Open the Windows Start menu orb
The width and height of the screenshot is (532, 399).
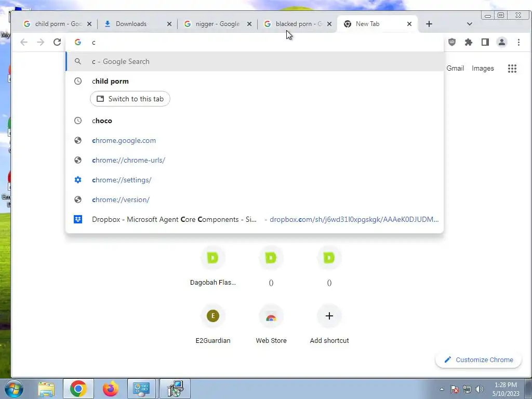pyautogui.click(x=14, y=389)
